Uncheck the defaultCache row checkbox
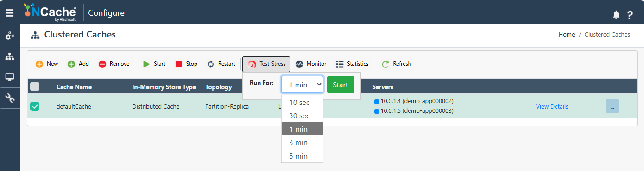The height and width of the screenshot is (171, 644). pyautogui.click(x=35, y=106)
